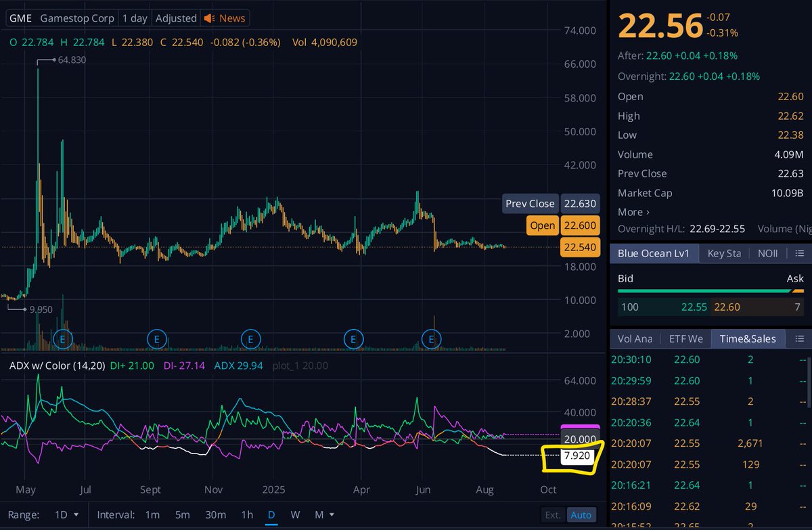The image size is (812, 530).
Task: Switch to the Blue Ocean Lv1 tab
Action: tap(654, 253)
